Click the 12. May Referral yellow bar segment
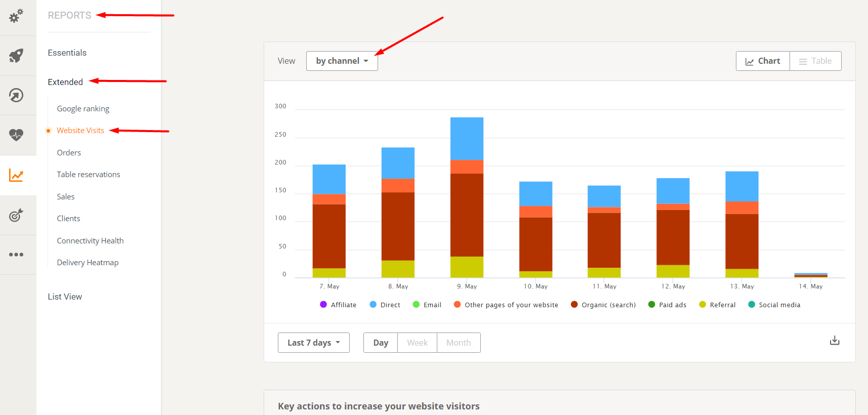Screen dimensions: 868x415 pos(673,271)
